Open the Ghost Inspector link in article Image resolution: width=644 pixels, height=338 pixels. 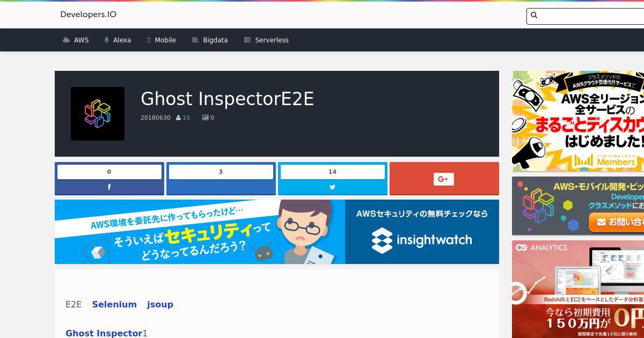click(x=104, y=333)
